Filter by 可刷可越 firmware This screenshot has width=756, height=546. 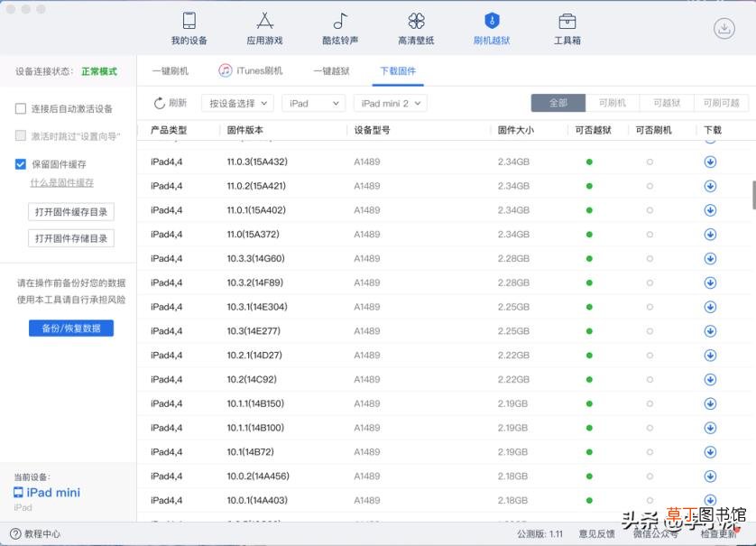[x=722, y=103]
